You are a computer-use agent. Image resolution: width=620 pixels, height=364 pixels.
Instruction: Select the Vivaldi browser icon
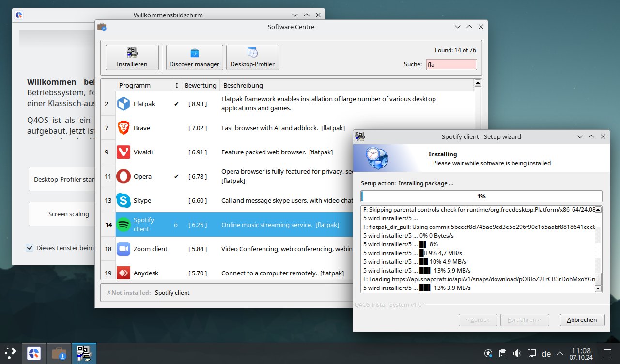point(124,152)
